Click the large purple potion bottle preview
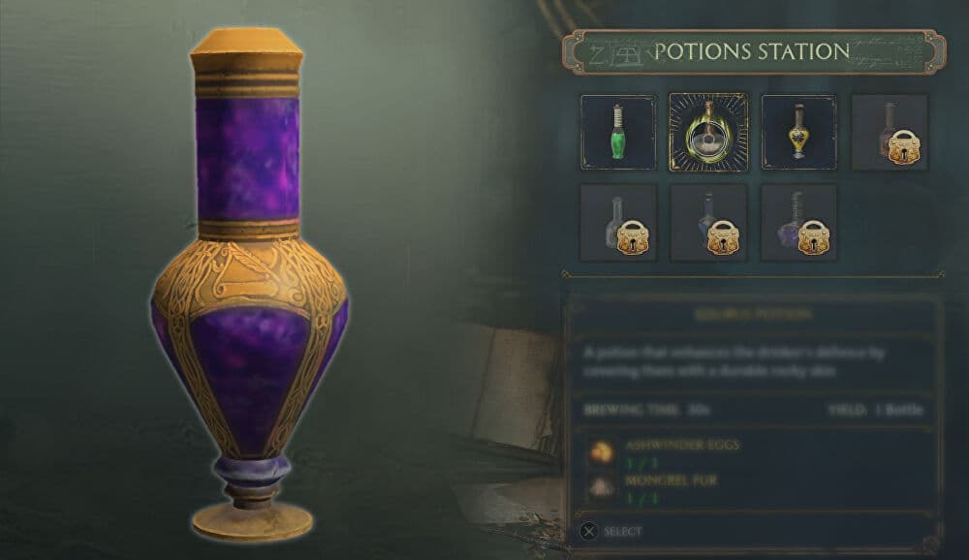The width and height of the screenshot is (969, 560). 250,284
